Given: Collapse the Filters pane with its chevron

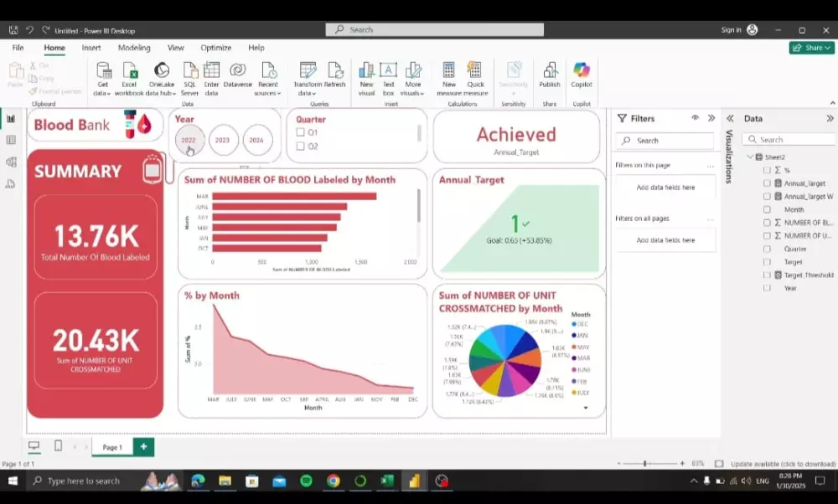Looking at the screenshot, I should (711, 118).
